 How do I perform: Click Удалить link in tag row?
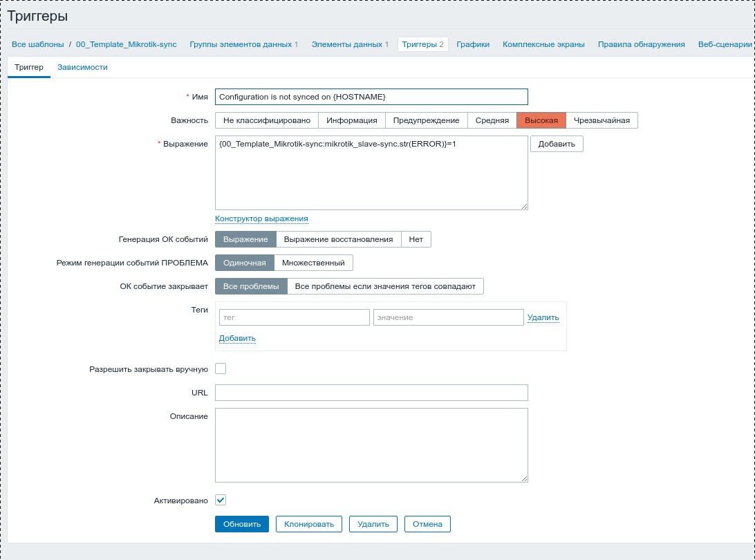pos(543,317)
